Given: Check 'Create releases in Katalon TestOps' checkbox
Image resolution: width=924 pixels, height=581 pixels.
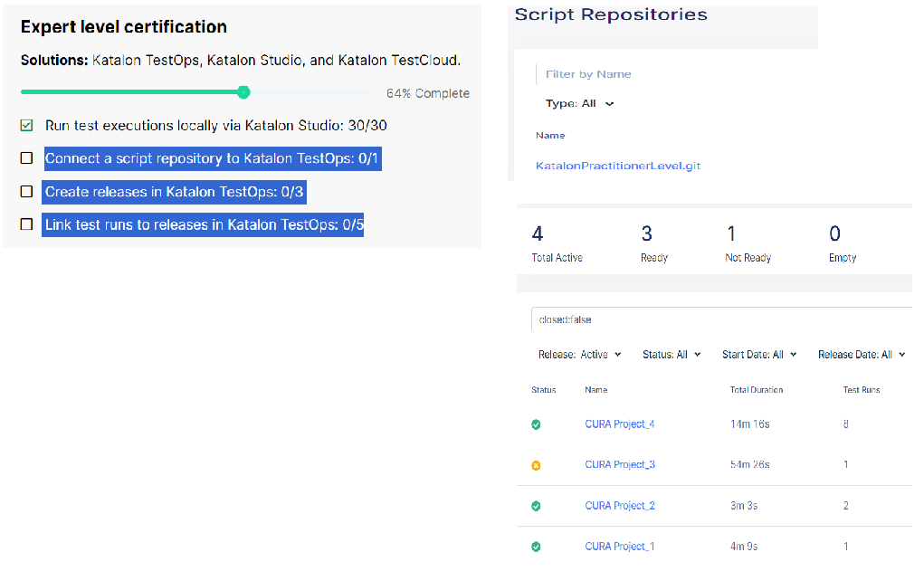Looking at the screenshot, I should click(x=27, y=192).
